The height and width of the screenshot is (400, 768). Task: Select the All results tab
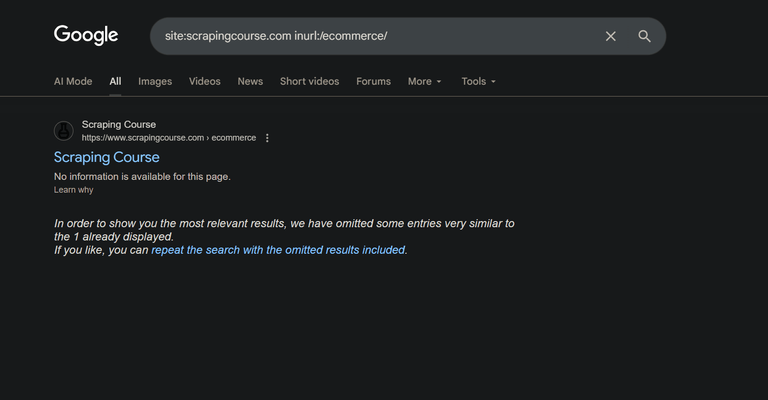[x=115, y=81]
